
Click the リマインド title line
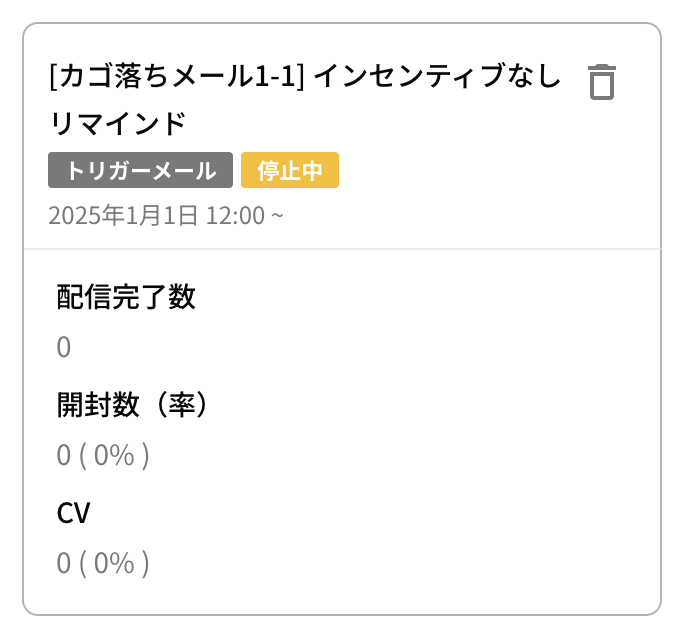pos(117,123)
